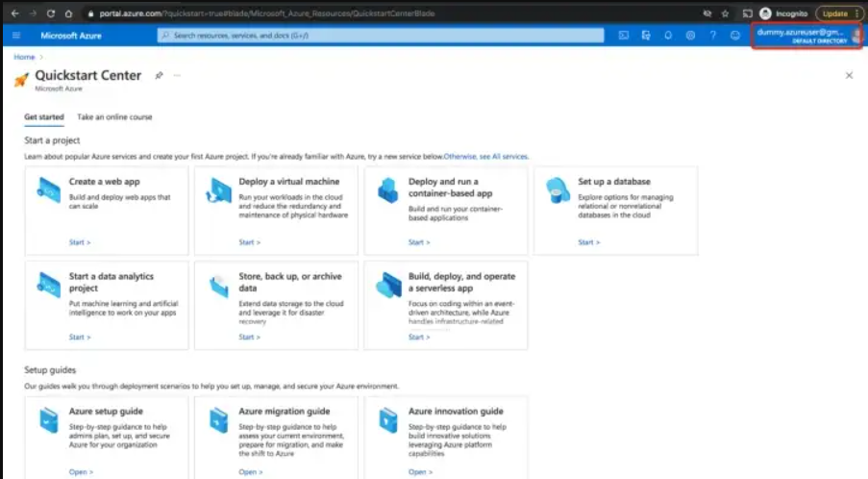Open the Azure portal hamburger menu

tap(16, 36)
